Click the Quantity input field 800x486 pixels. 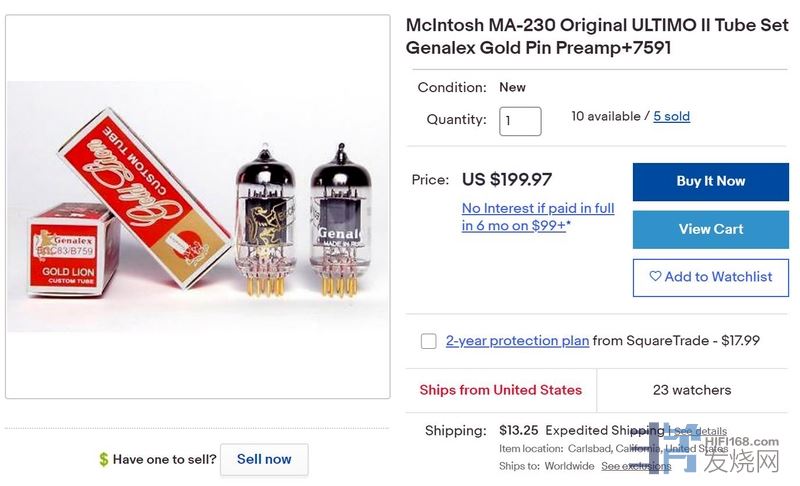[520, 121]
